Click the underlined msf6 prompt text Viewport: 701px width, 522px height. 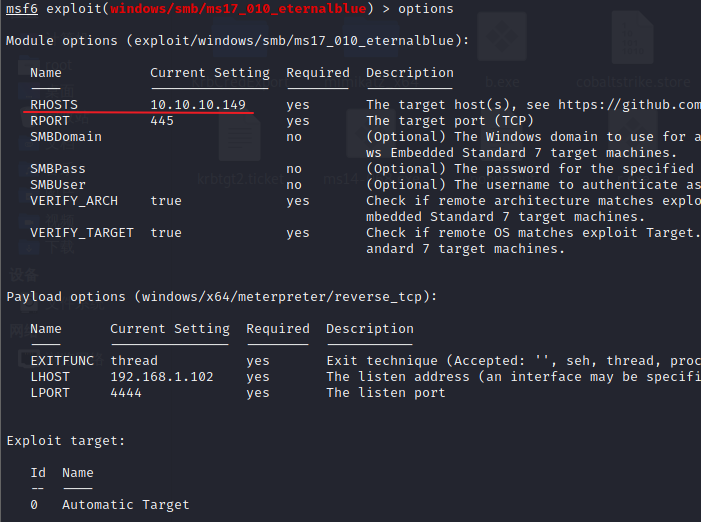(22, 9)
